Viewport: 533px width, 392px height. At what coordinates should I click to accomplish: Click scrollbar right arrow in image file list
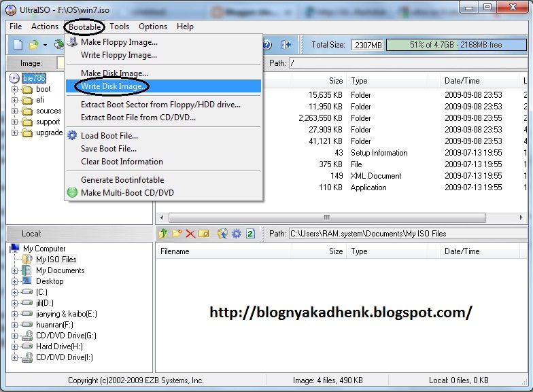(x=521, y=217)
